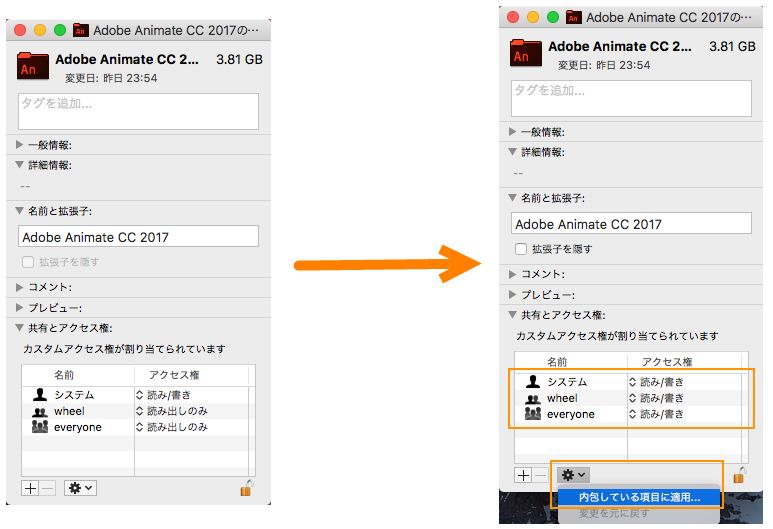Click name field Adobe Animate CC 2017, right window

click(631, 224)
